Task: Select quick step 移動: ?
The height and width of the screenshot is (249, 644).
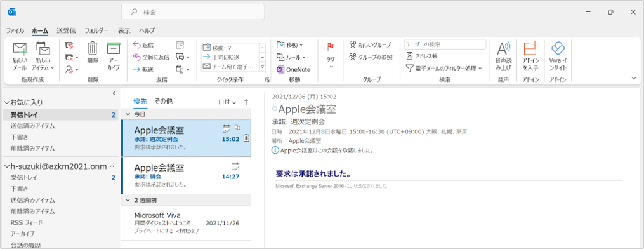Action: [x=230, y=47]
